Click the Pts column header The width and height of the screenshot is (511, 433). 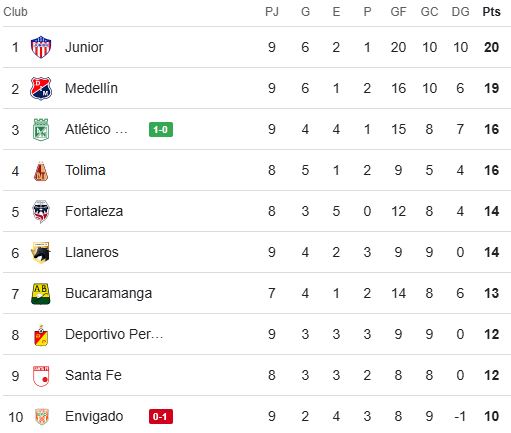(491, 12)
